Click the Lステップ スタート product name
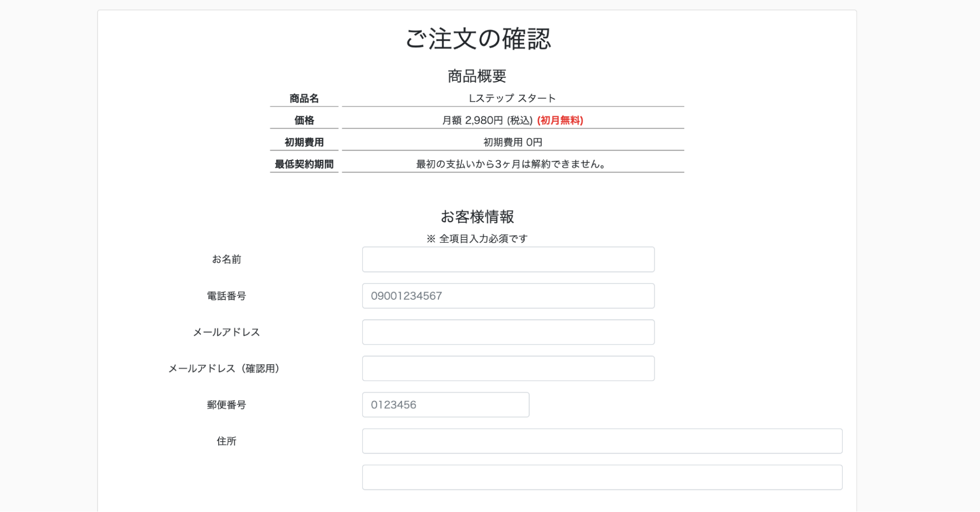The height and width of the screenshot is (512, 980). [512, 98]
